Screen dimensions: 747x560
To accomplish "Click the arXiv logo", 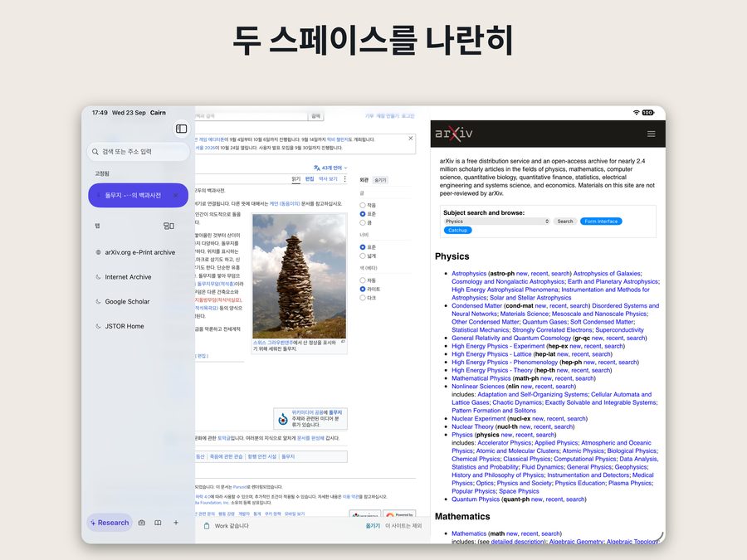I will tap(454, 133).
